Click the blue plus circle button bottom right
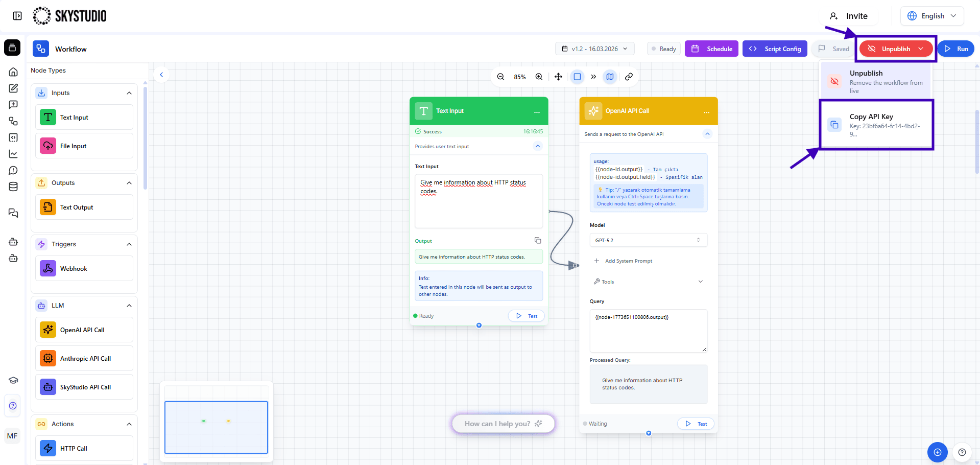980x465 pixels. [x=938, y=452]
